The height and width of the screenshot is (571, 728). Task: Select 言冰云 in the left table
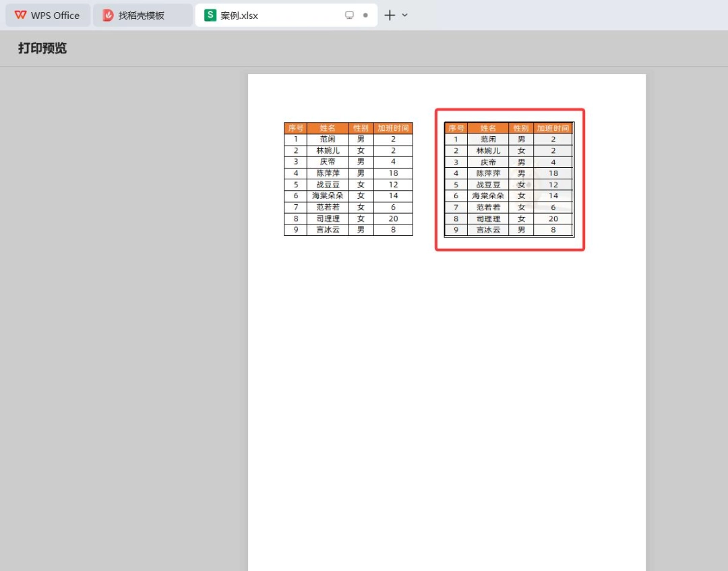328,230
